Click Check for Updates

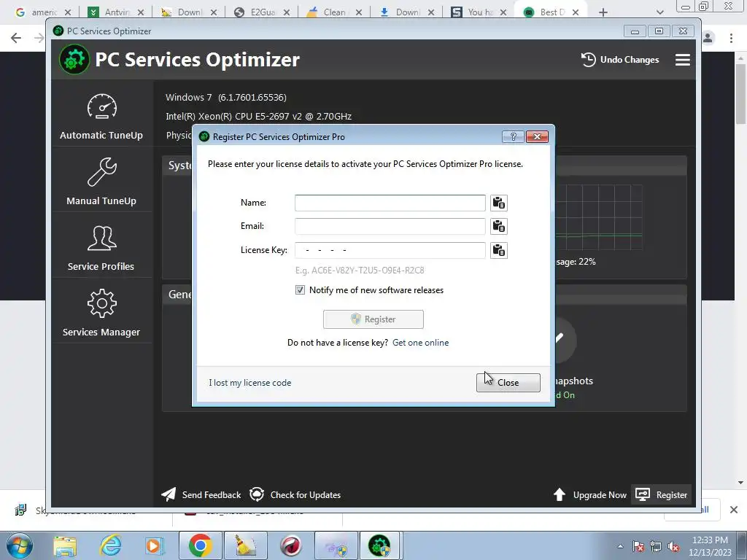click(x=295, y=494)
